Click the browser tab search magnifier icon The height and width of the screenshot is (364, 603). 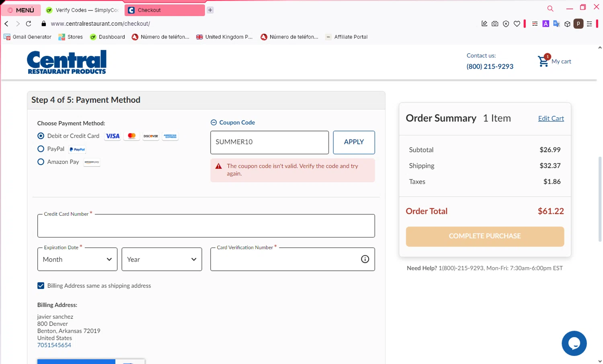[550, 8]
